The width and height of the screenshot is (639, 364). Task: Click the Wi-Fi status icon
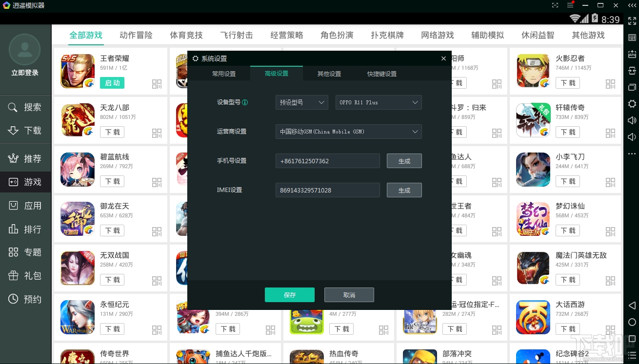575,19
